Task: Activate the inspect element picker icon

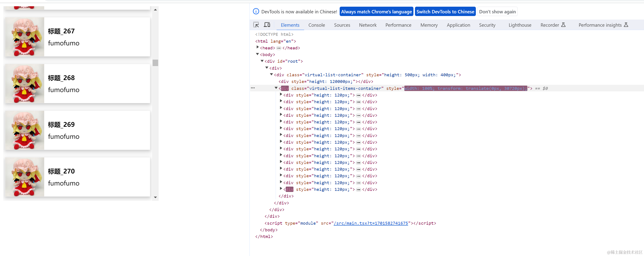Action: pyautogui.click(x=256, y=25)
